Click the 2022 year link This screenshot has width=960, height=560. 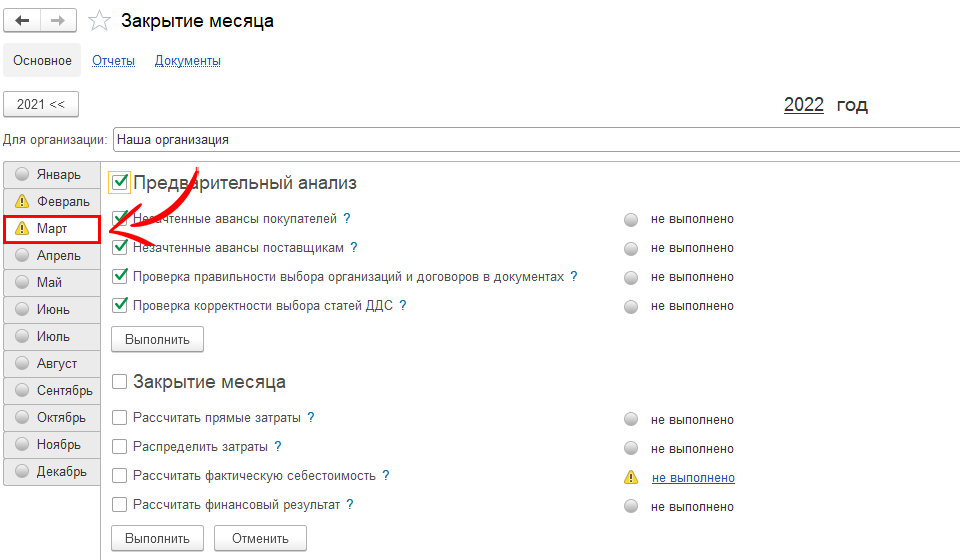pyautogui.click(x=803, y=105)
